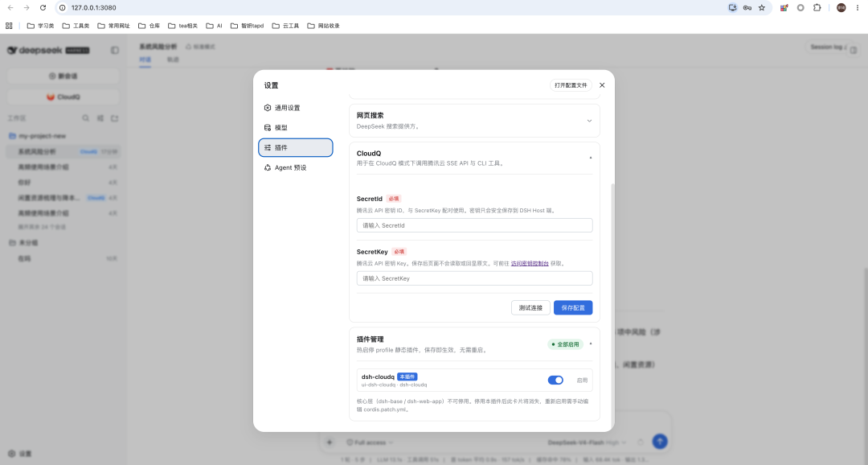Open the DeepSeek-V4-Flash model dropdown
Viewport: 868px width, 465px height.
coord(587,442)
